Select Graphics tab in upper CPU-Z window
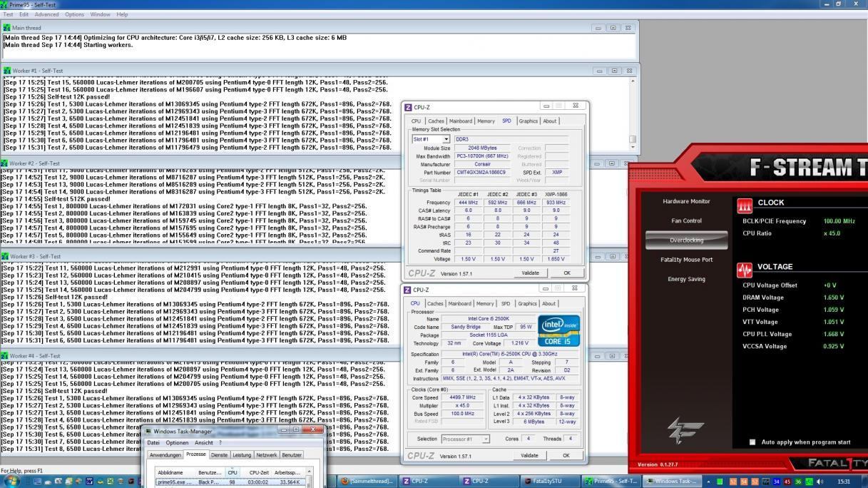 tap(529, 121)
